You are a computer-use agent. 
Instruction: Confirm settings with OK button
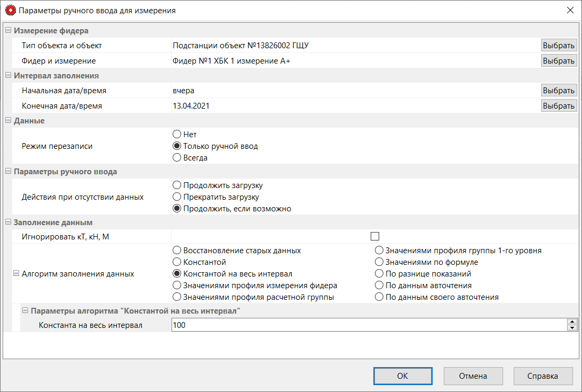tap(402, 376)
